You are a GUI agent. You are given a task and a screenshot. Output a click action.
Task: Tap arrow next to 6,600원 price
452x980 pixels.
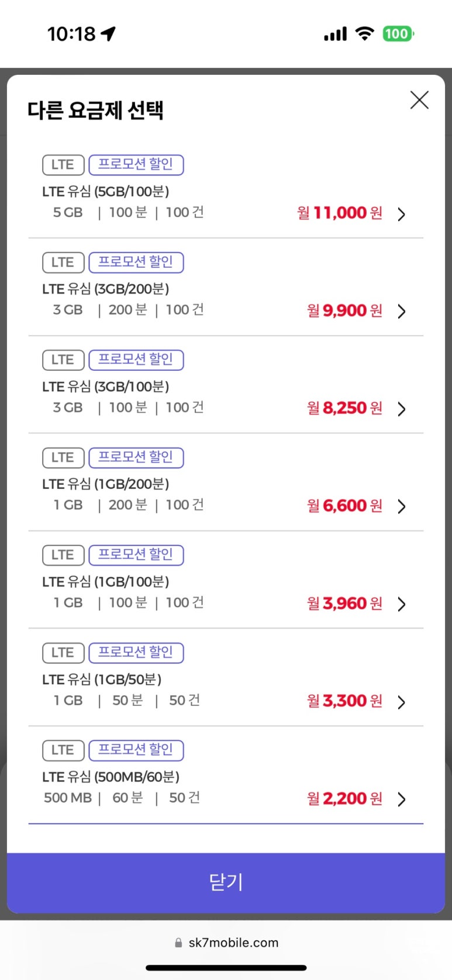pos(401,506)
